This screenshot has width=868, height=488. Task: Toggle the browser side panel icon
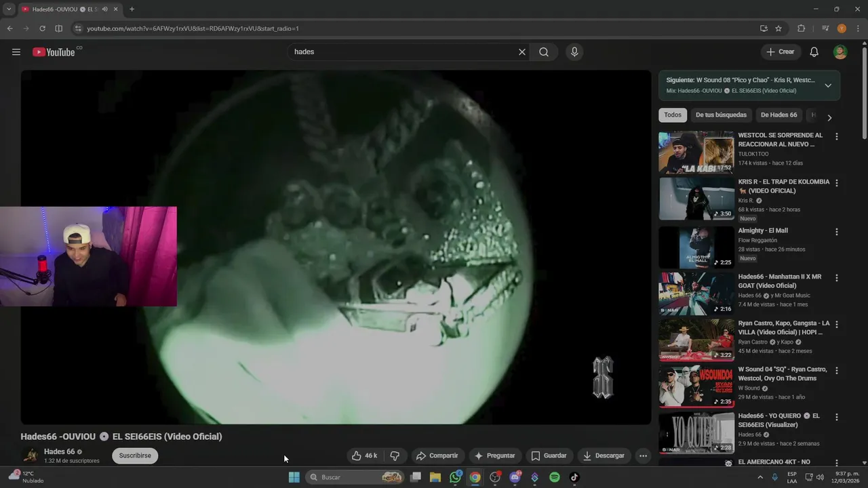58,28
